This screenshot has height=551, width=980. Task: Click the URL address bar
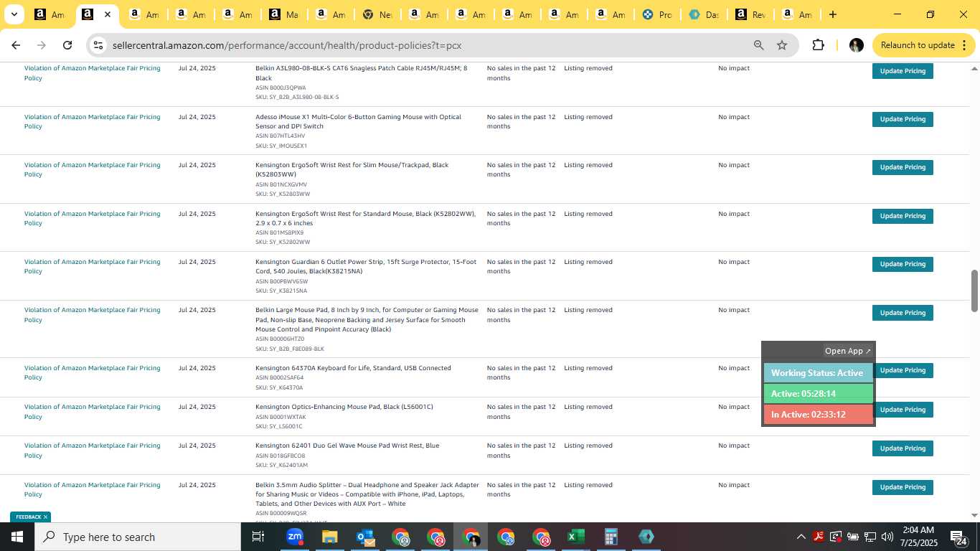click(x=423, y=45)
